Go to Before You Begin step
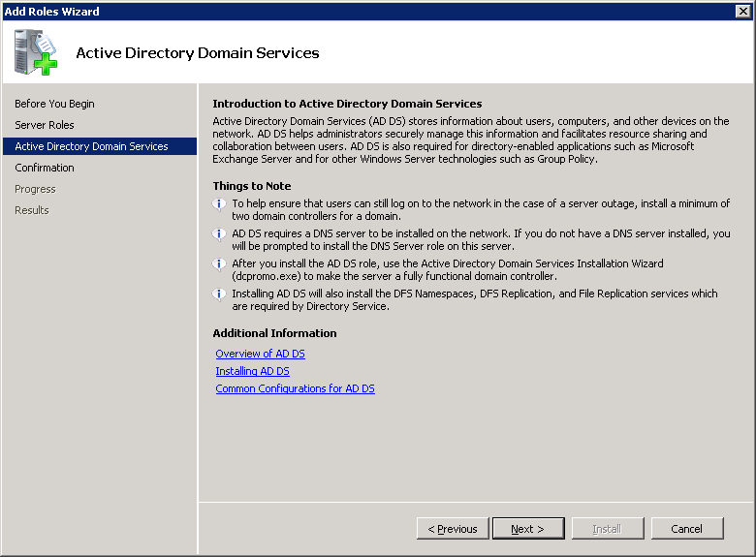Image resolution: width=756 pixels, height=557 pixels. coord(54,104)
